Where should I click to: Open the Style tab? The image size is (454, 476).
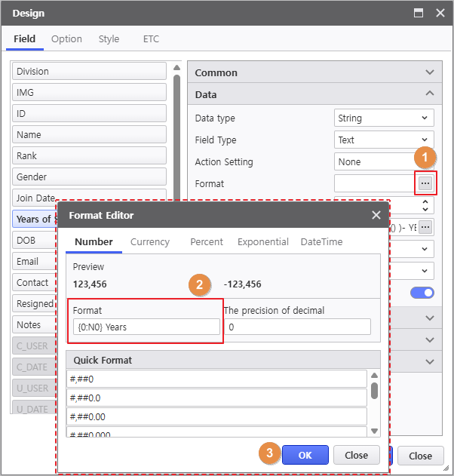(109, 39)
